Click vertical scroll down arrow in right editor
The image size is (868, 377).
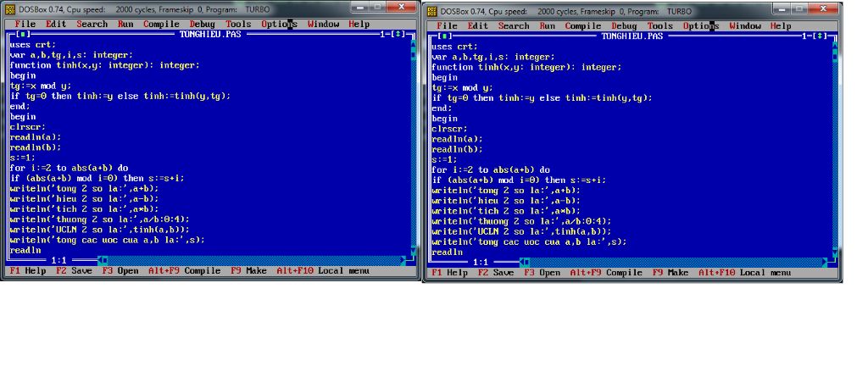[x=835, y=252]
